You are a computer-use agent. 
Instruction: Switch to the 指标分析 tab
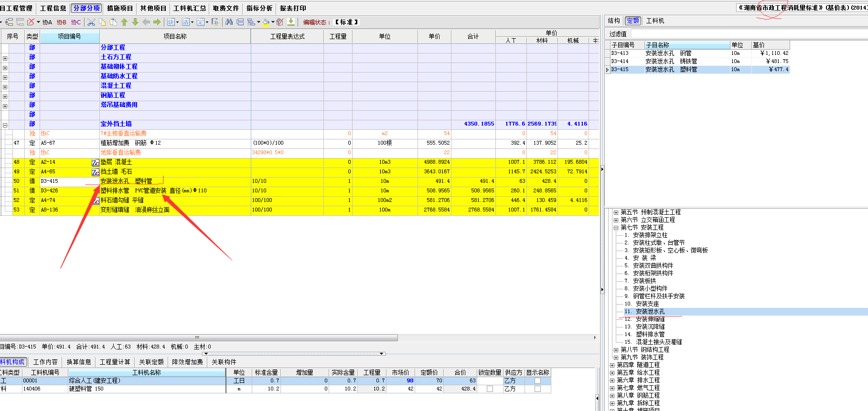point(259,8)
